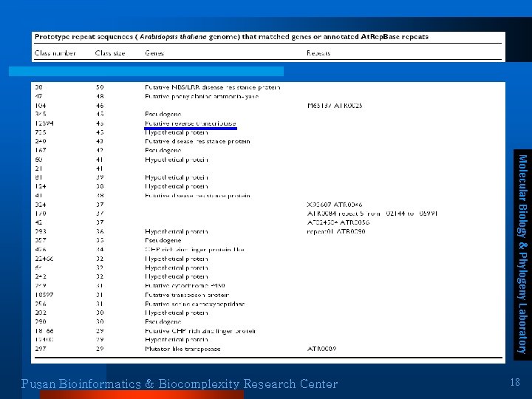Click the 'Repeats' column header

coord(318,53)
